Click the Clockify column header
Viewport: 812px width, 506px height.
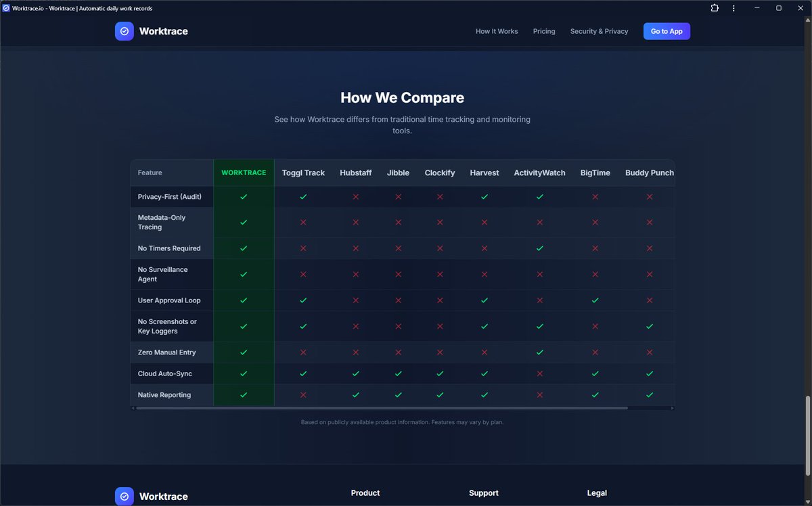click(440, 172)
